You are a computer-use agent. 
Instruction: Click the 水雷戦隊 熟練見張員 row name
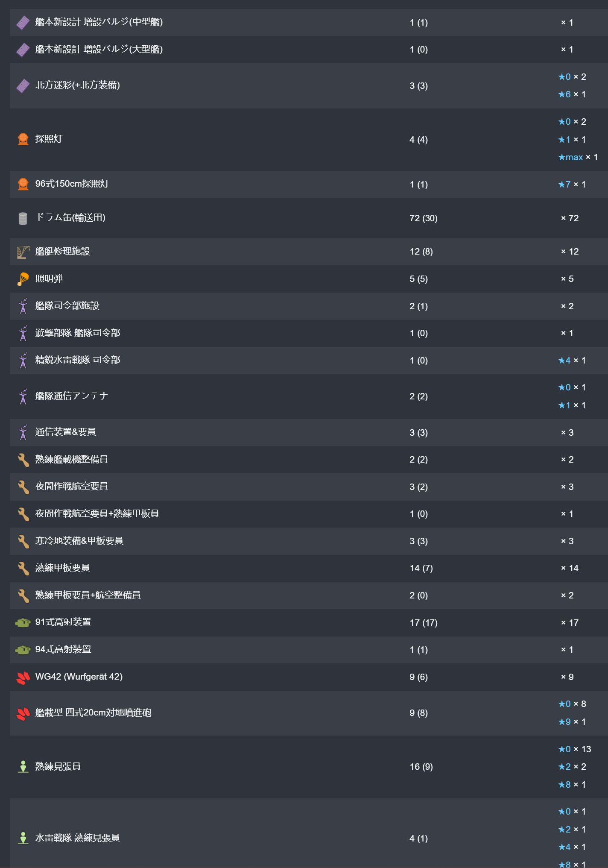pyautogui.click(x=77, y=838)
